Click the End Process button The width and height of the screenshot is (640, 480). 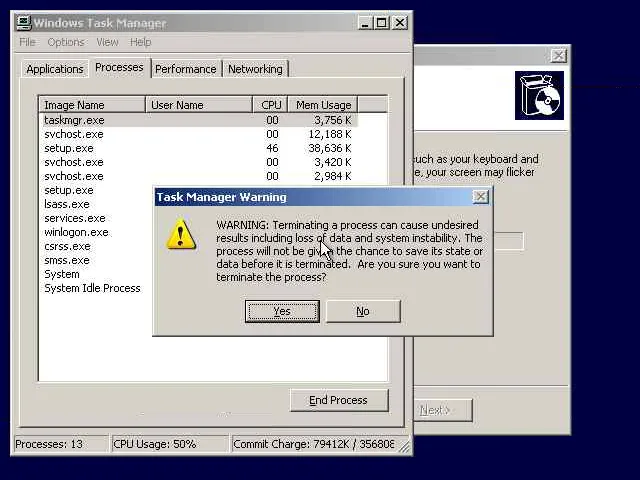339,400
